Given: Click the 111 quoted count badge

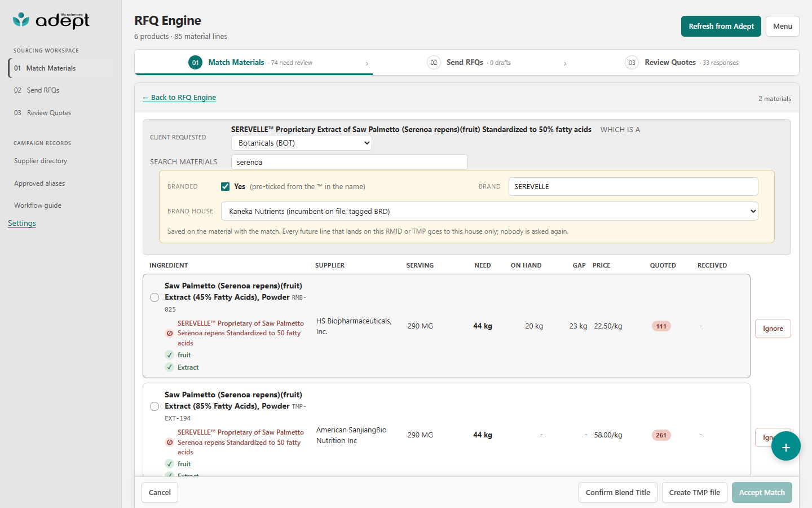Looking at the screenshot, I should point(661,326).
